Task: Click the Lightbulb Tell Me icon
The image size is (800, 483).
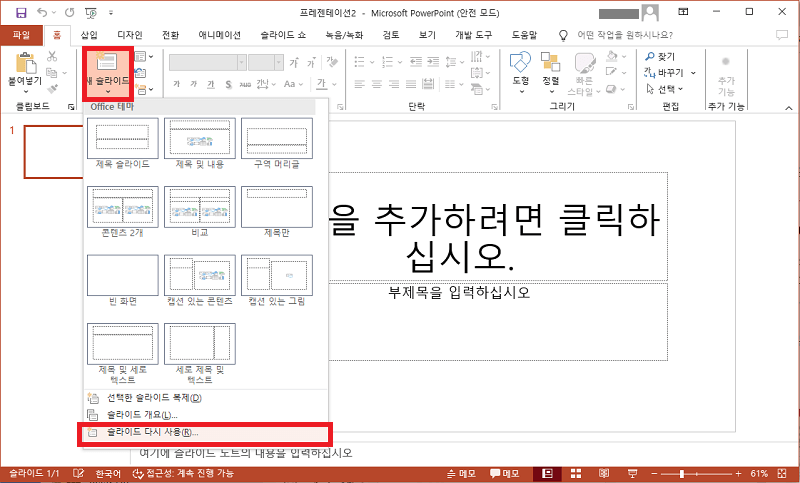Action: coord(563,35)
